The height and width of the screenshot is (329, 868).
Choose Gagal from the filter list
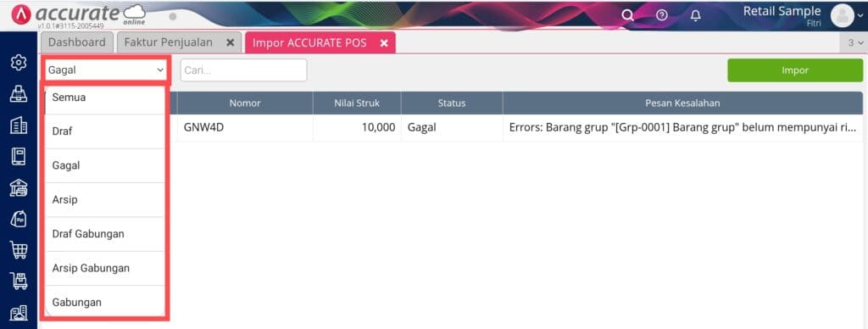pos(104,165)
